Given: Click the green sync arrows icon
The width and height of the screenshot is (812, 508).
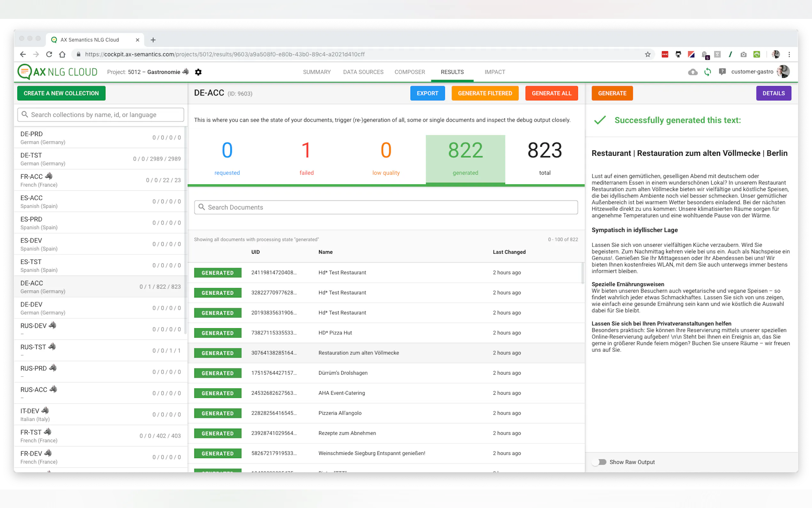Looking at the screenshot, I should point(707,72).
